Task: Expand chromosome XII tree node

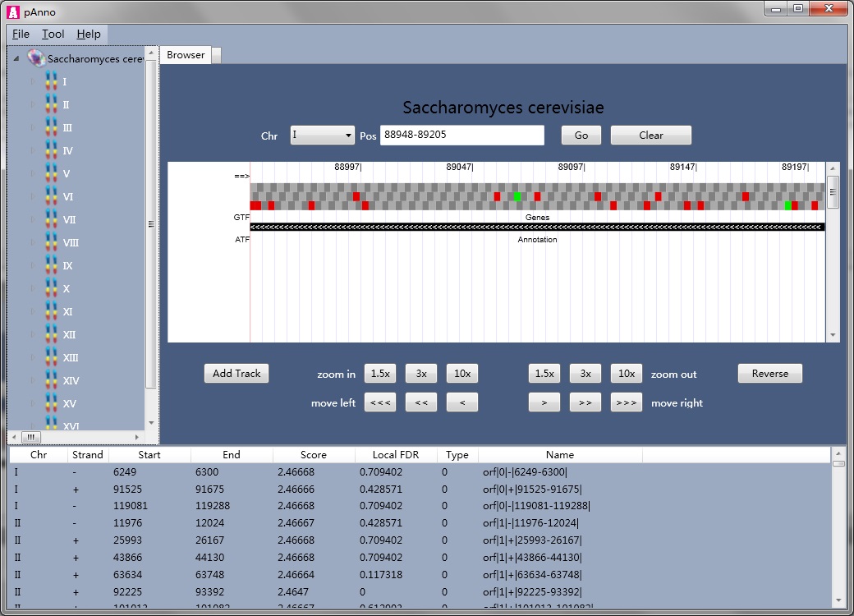Action: [x=32, y=334]
